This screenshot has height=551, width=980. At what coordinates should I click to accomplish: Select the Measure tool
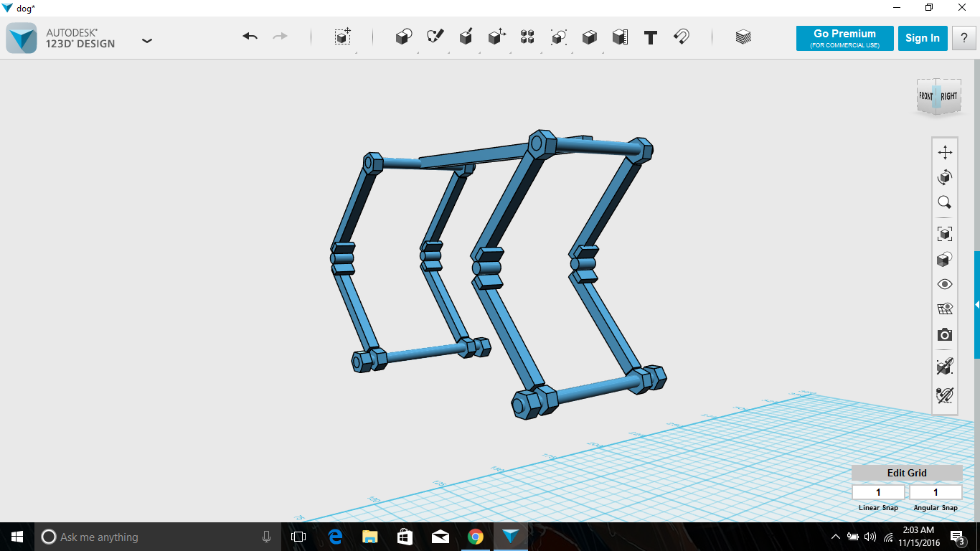click(x=621, y=37)
